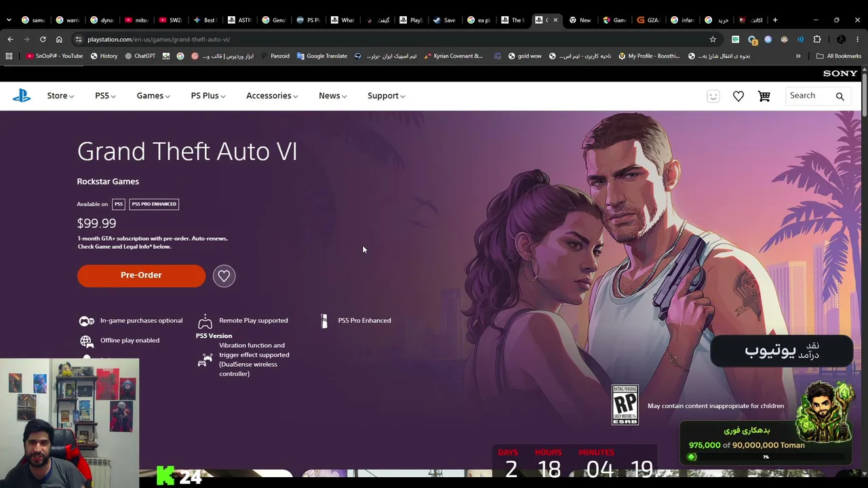Click the Remote Play supported icon
Screen dimensions: 868x488
205,321
